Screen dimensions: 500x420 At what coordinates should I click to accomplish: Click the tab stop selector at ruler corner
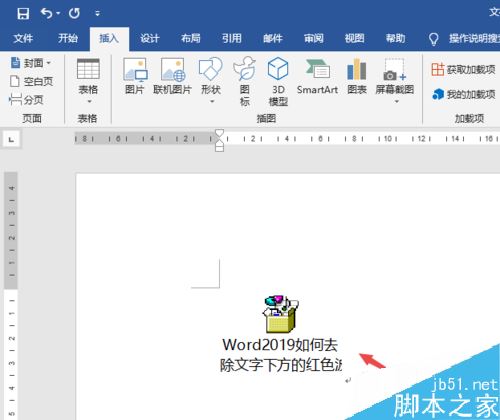pos(12,139)
